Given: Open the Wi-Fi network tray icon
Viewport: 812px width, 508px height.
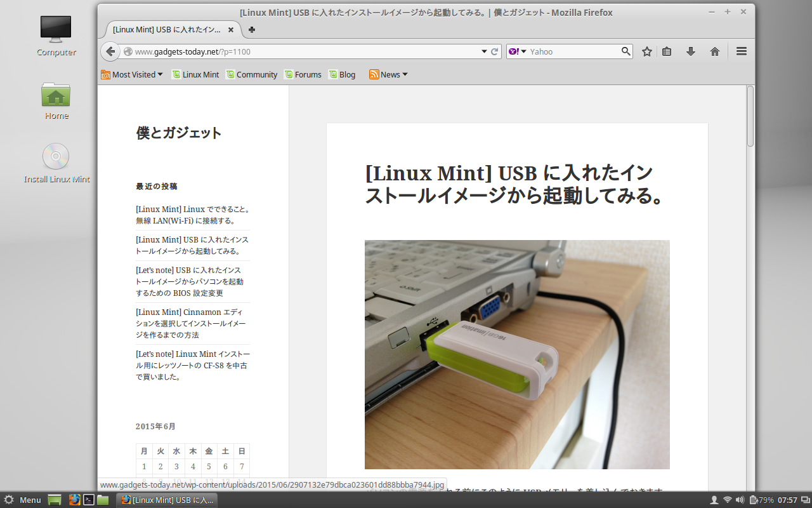Looking at the screenshot, I should [728, 500].
